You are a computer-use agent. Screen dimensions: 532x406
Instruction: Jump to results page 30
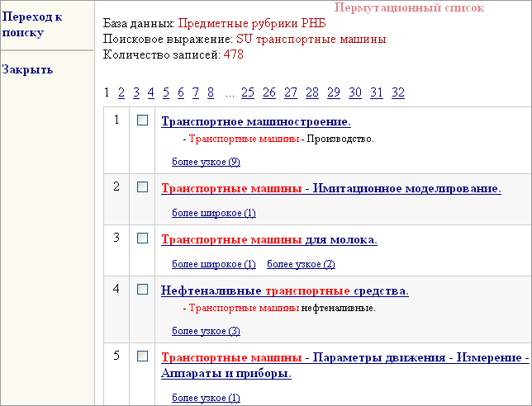(355, 92)
